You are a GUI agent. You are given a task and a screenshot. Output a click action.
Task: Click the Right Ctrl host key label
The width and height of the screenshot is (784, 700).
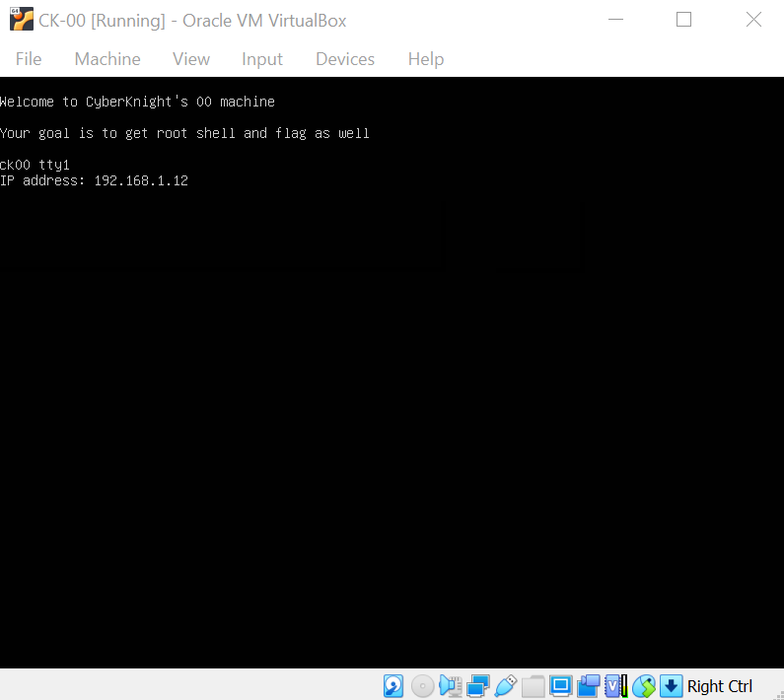click(x=720, y=686)
